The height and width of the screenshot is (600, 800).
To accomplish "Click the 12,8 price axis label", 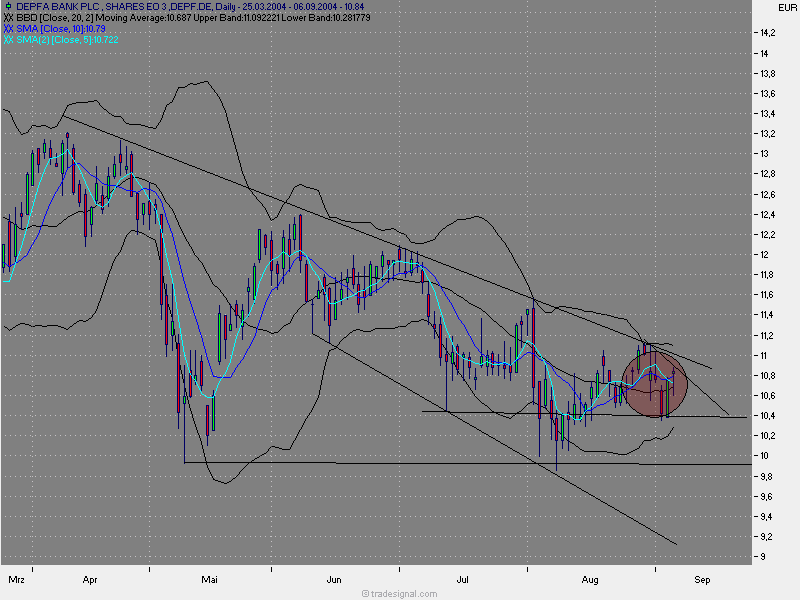I will click(x=767, y=174).
